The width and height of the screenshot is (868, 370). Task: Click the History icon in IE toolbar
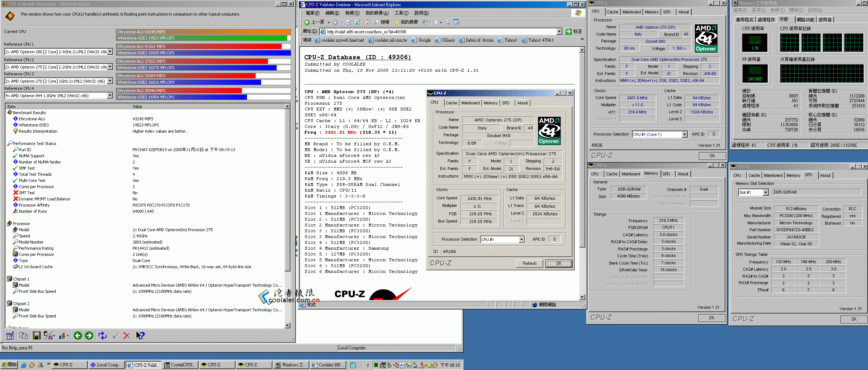tap(425, 22)
